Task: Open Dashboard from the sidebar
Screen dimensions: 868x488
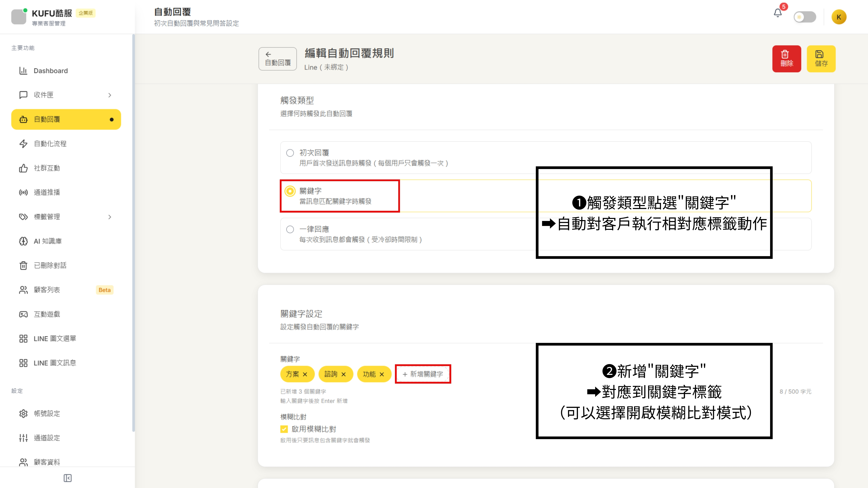Action: point(50,71)
